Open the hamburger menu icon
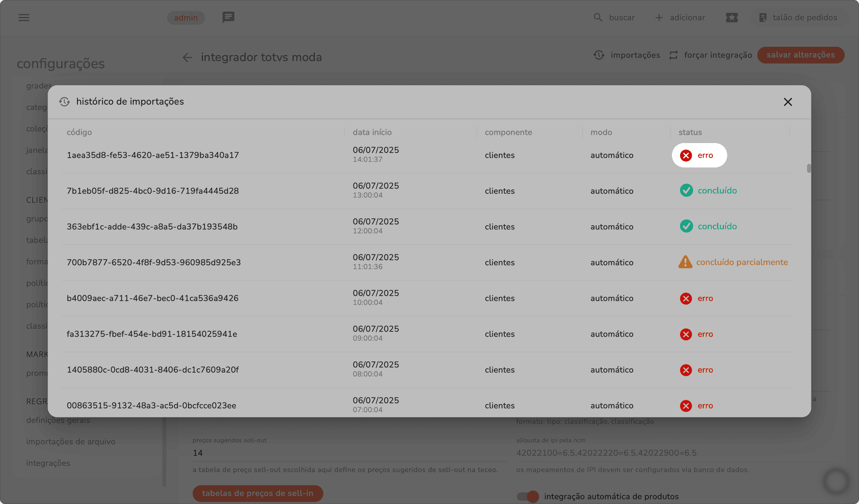Image resolution: width=859 pixels, height=504 pixels. pos(24,17)
